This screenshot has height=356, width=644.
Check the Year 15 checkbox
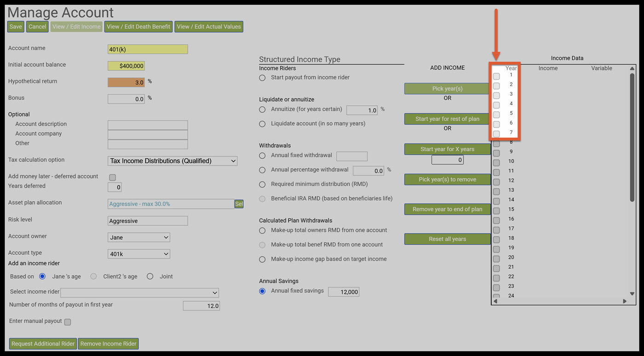[x=496, y=211]
